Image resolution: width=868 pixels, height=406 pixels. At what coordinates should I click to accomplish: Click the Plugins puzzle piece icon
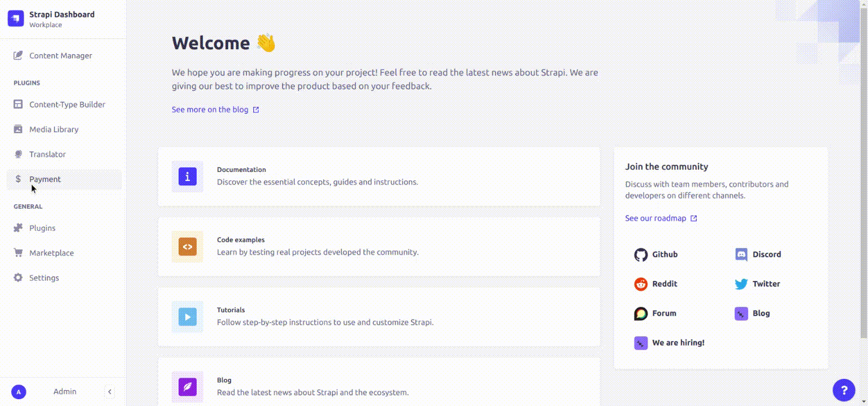18,228
